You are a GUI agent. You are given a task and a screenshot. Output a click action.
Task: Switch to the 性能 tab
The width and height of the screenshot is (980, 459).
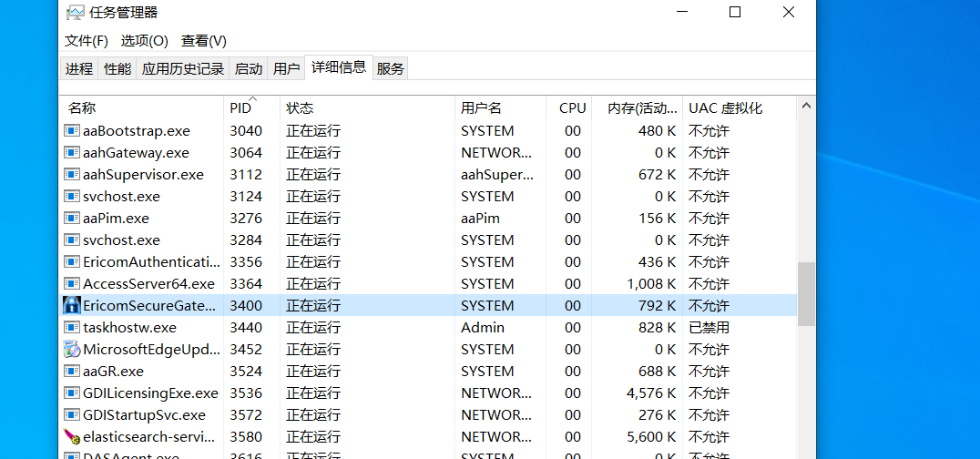[117, 68]
